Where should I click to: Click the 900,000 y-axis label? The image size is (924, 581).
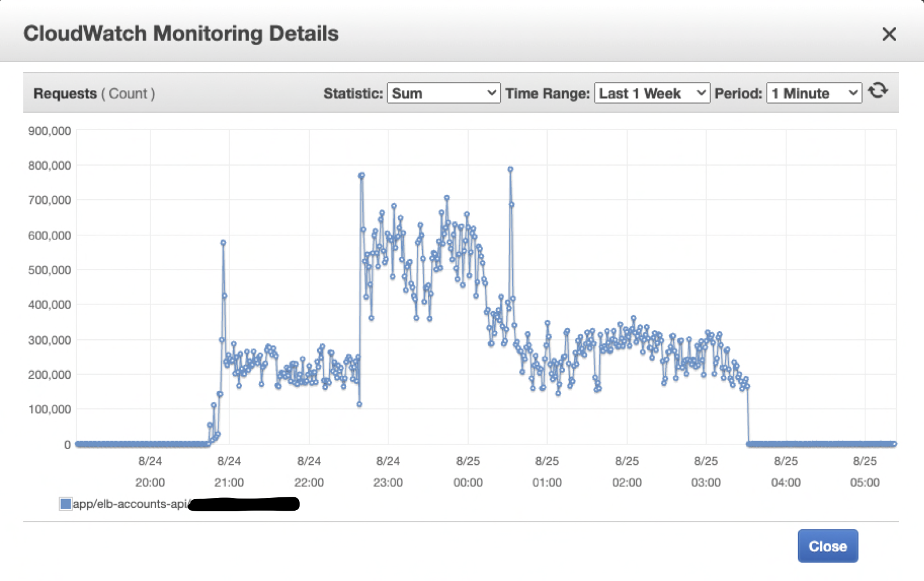point(49,131)
